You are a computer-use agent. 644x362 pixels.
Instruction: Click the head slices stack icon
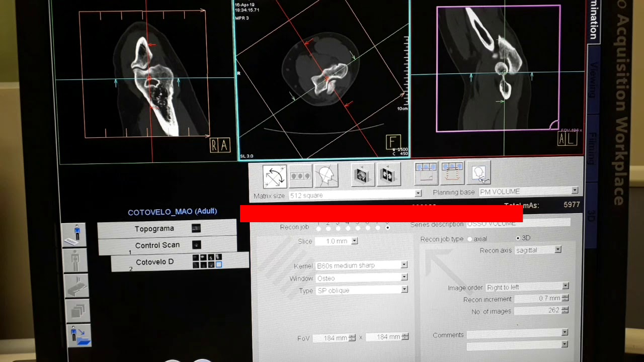362,175
